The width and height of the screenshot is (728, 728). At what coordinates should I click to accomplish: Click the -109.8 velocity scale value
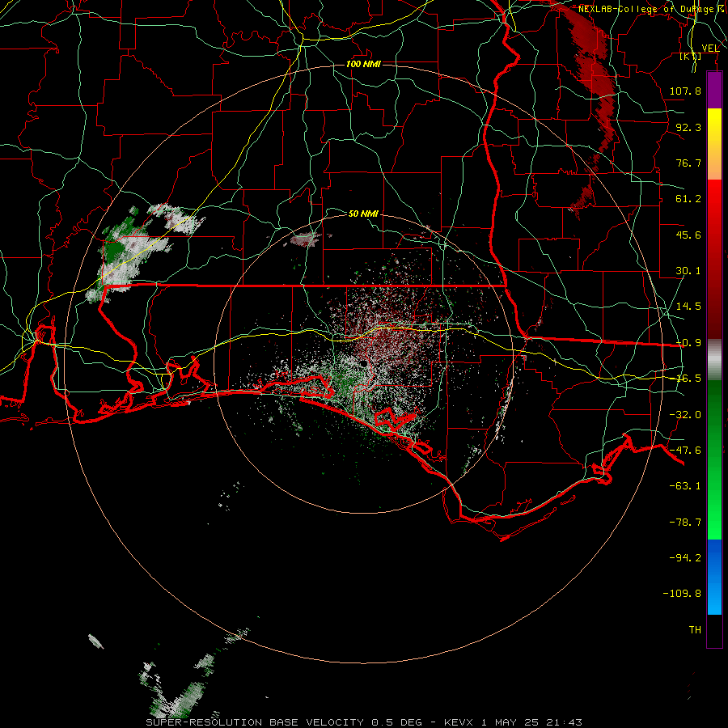(x=683, y=594)
